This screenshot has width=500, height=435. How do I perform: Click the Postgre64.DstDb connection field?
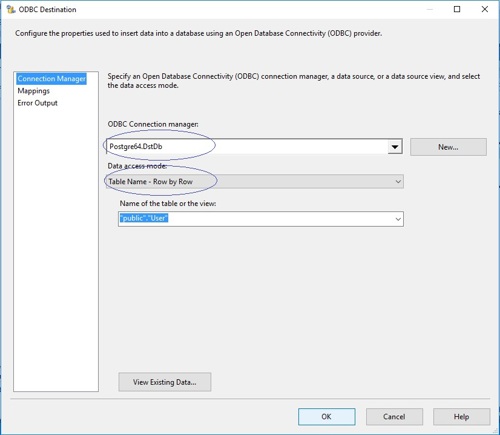pos(247,147)
